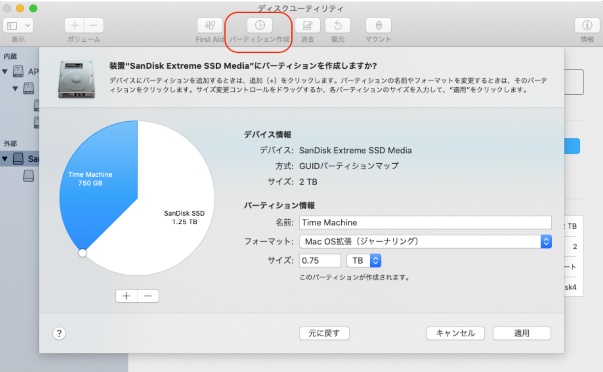
Task: Click the size field showing 0.75
Action: [x=320, y=260]
